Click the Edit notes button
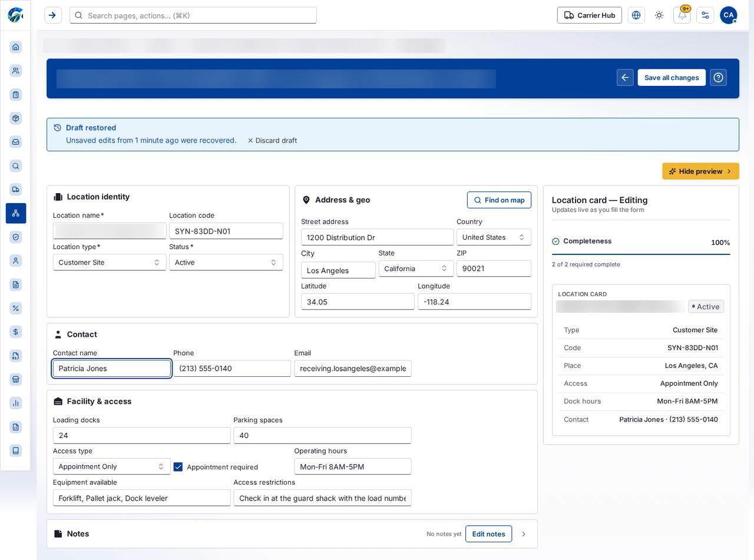This screenshot has width=754, height=560. coord(489,534)
